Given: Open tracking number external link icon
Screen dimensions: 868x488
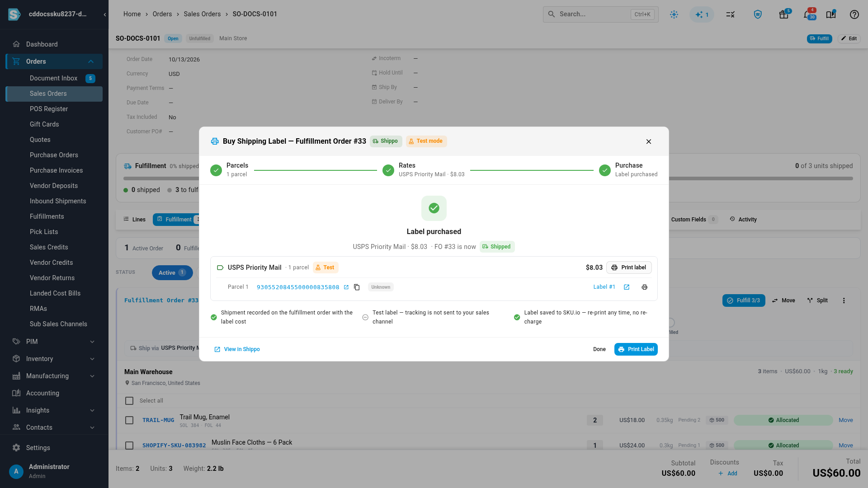Looking at the screenshot, I should (x=346, y=287).
